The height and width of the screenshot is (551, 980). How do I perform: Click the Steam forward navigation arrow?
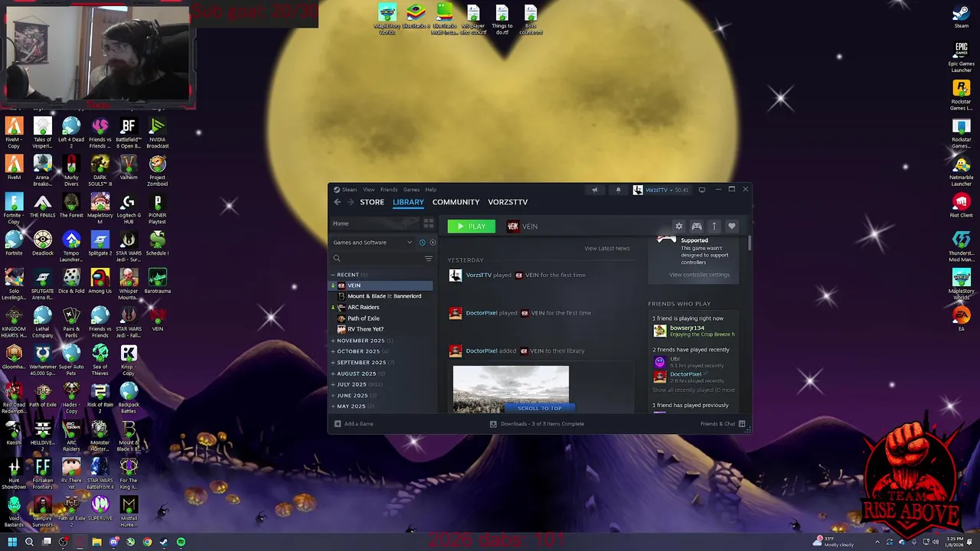click(x=351, y=202)
